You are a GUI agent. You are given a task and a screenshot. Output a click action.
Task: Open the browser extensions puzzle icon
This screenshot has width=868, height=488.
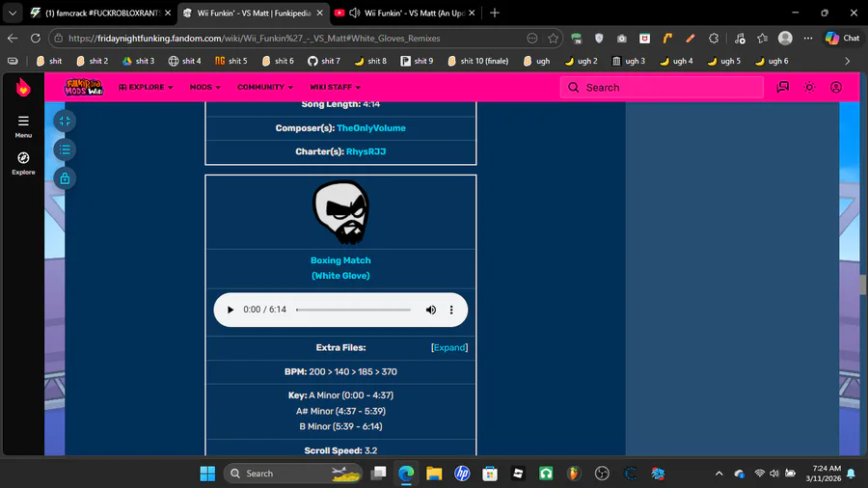[x=714, y=39]
